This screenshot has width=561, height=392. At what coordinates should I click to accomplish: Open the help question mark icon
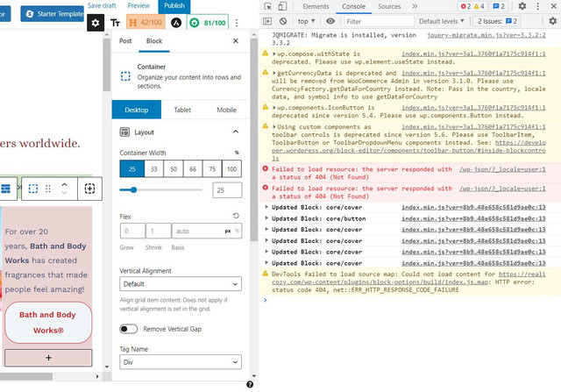click(x=250, y=384)
